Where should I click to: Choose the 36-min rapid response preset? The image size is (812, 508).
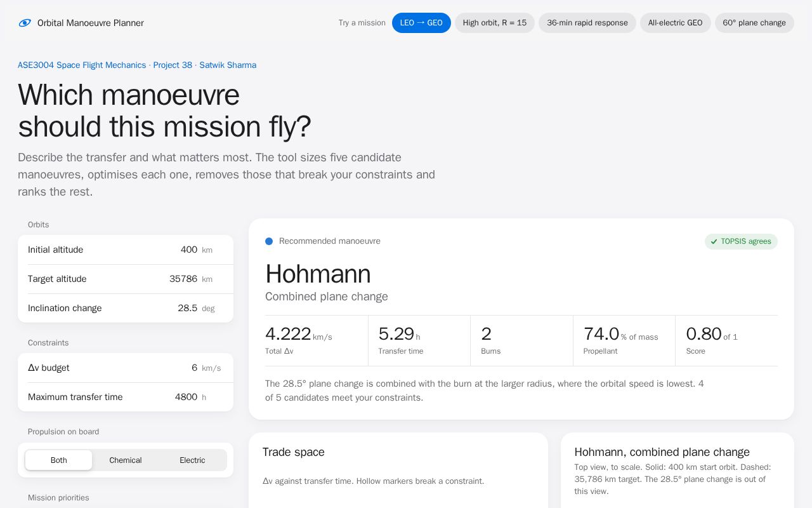pyautogui.click(x=587, y=23)
